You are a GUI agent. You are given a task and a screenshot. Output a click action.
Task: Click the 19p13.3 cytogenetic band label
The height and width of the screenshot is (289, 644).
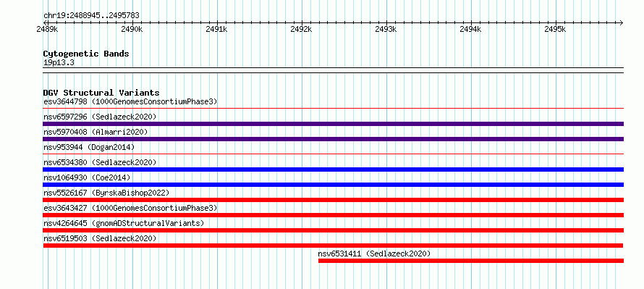(59, 63)
